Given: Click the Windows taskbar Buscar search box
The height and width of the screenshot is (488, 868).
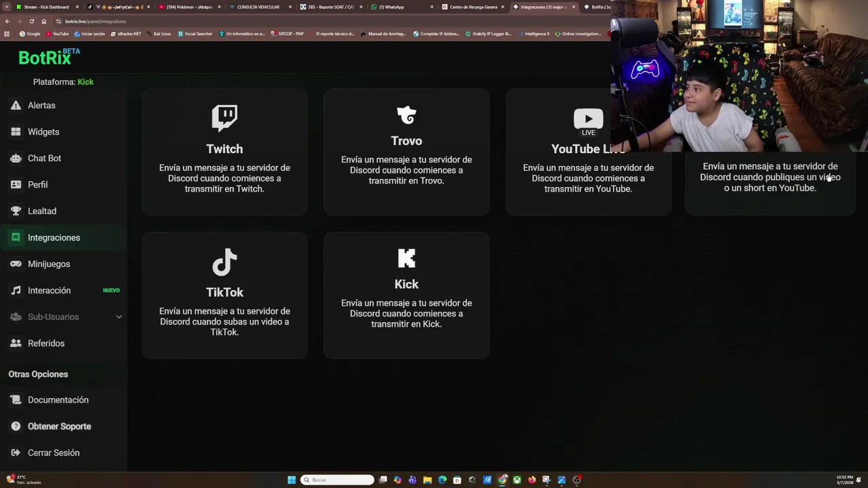Looking at the screenshot, I should [x=337, y=480].
